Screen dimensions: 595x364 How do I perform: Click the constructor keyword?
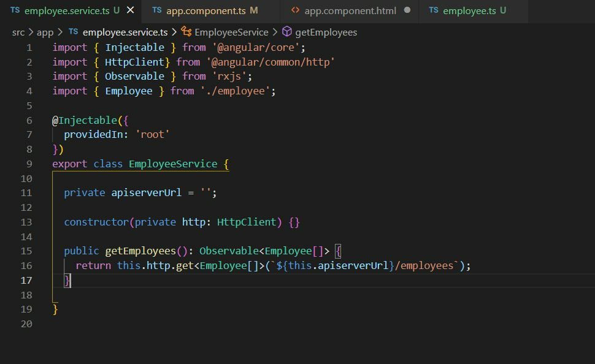(96, 222)
